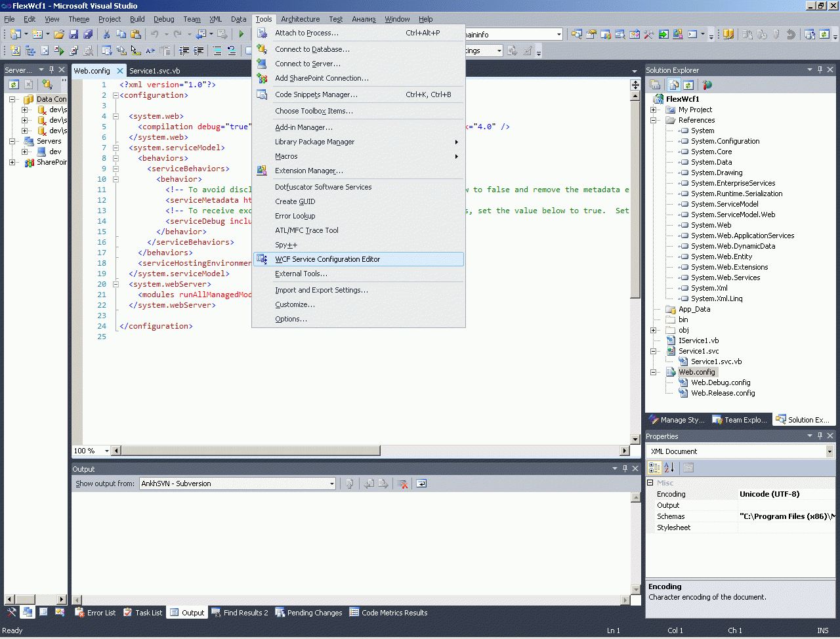
Task: Click the Start Debugging green arrow
Action: coord(241,34)
